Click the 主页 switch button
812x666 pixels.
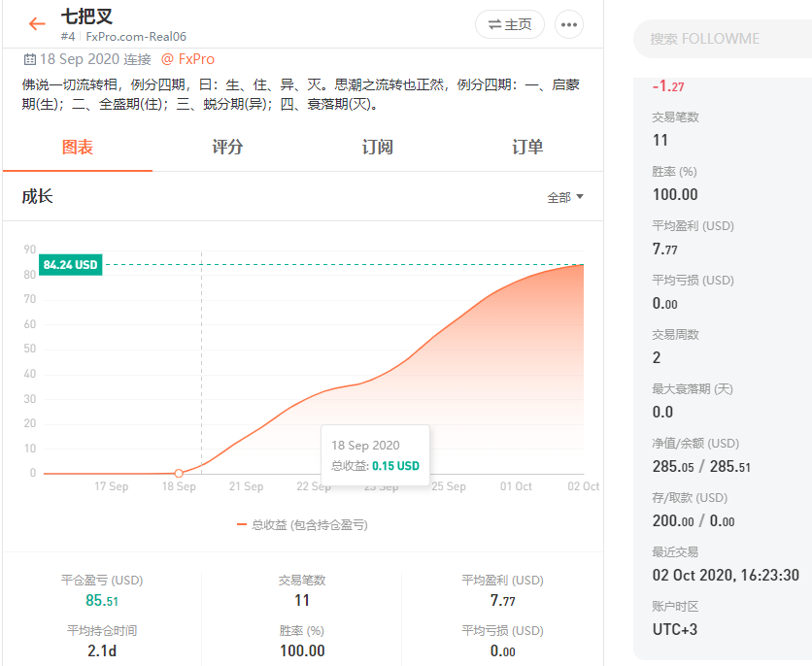click(510, 24)
